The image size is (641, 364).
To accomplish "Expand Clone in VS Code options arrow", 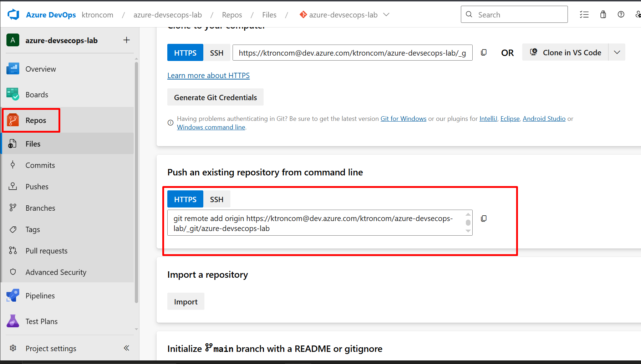I will pyautogui.click(x=617, y=52).
